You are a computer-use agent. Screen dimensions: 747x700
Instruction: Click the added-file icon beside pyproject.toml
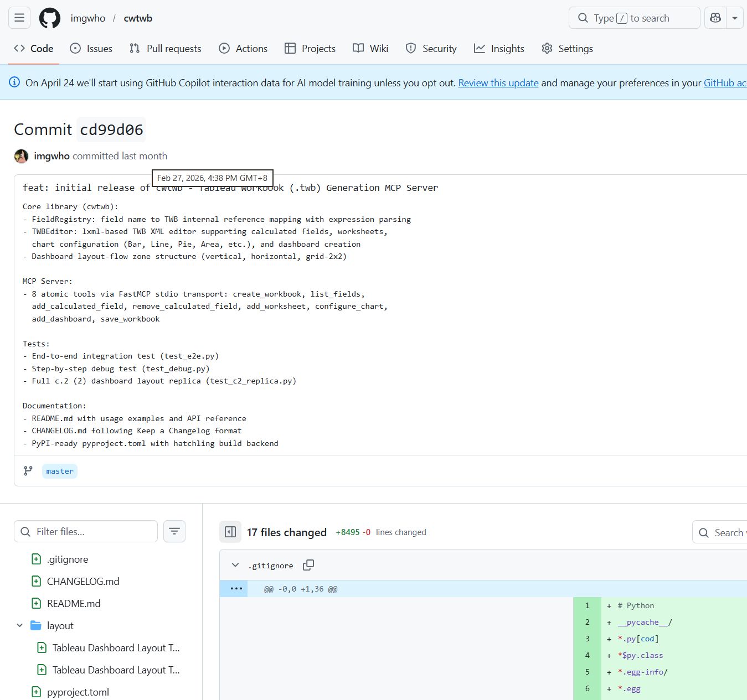coord(36,692)
